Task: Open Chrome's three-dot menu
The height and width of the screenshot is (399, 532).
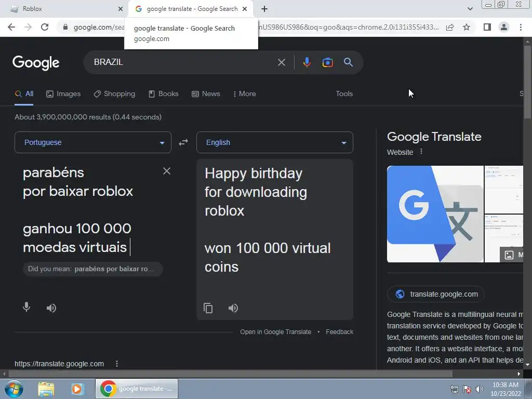Action: point(521,27)
